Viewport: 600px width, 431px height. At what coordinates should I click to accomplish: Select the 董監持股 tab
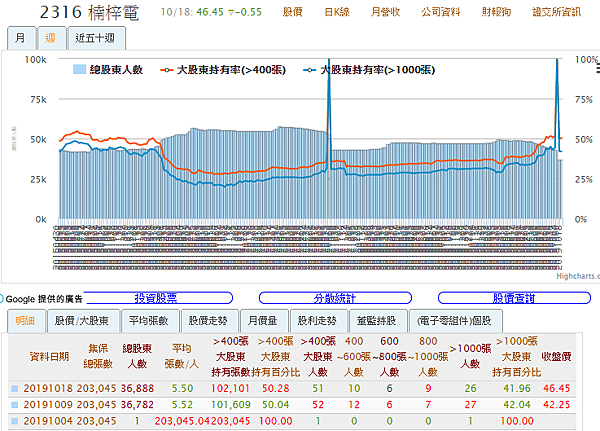pos(377,321)
